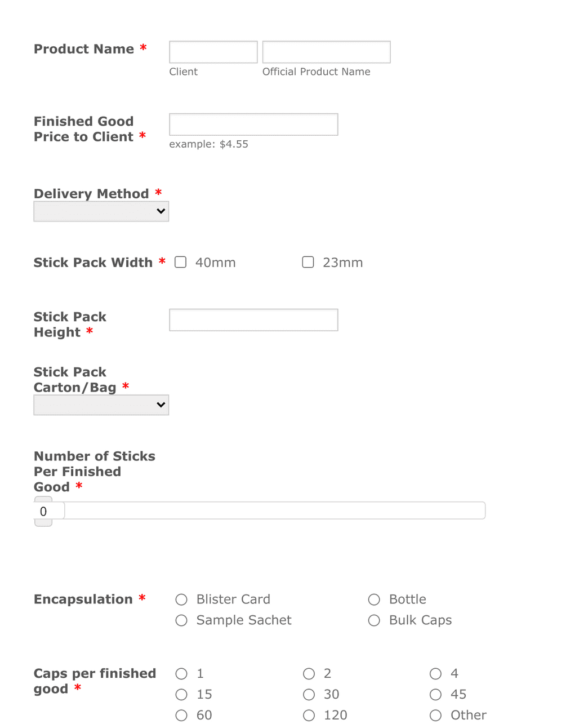588x724 pixels.
Task: Select the Bulk Caps encapsulation option
Action: tap(374, 620)
